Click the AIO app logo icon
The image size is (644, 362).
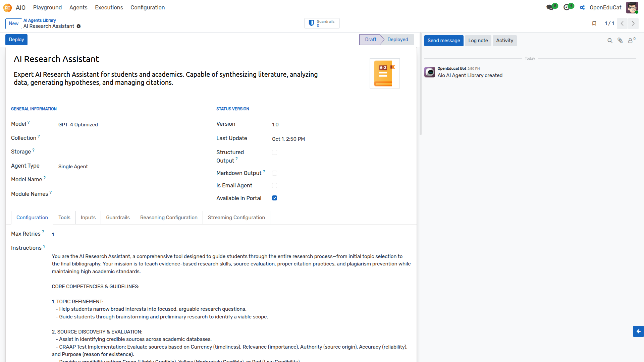click(x=7, y=7)
